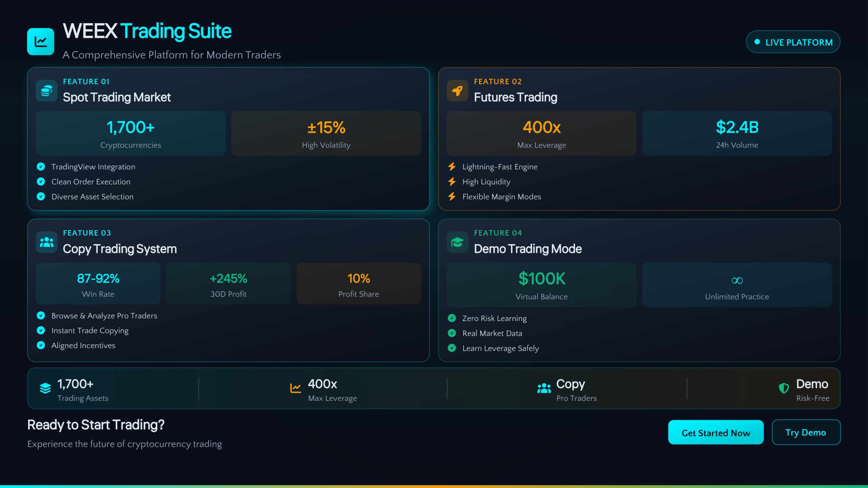Click the Copy label in footer bar
This screenshot has width=868, height=488.
pyautogui.click(x=570, y=384)
